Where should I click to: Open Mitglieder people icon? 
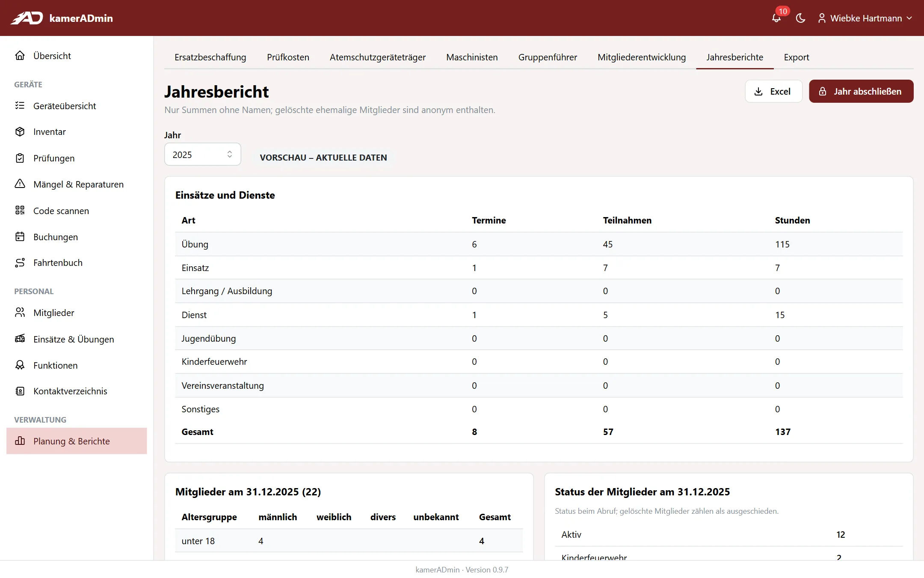pos(20,313)
